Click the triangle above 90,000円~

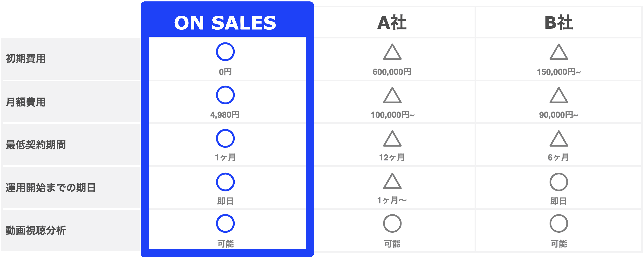(x=559, y=96)
